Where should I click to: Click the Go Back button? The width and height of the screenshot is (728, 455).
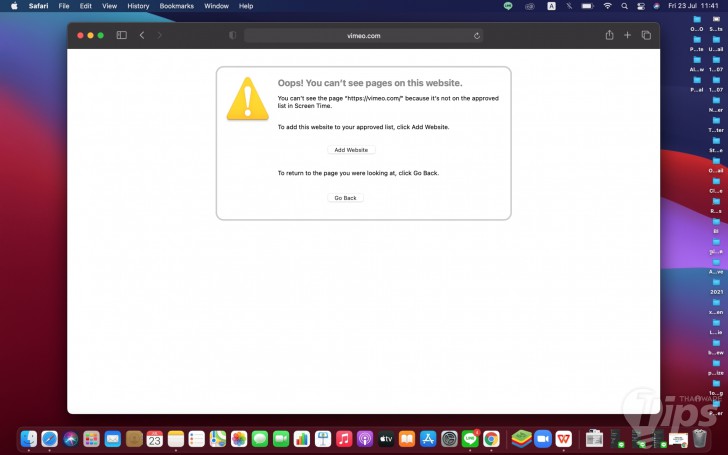click(345, 198)
